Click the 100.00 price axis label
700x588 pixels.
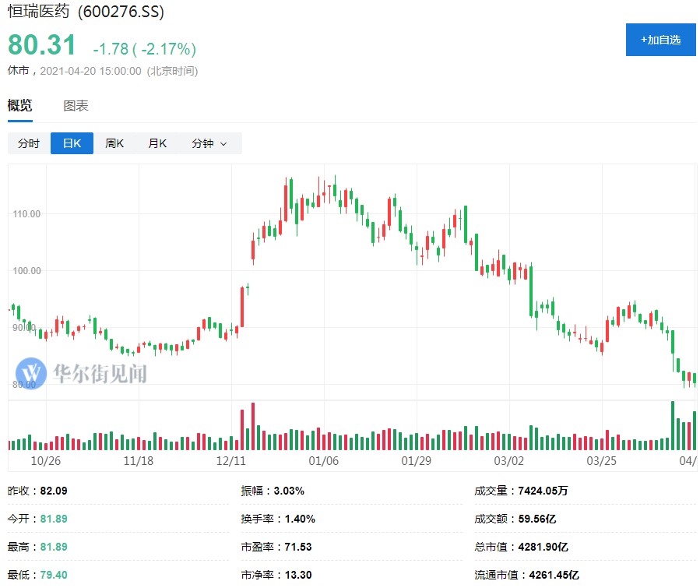tap(28, 271)
